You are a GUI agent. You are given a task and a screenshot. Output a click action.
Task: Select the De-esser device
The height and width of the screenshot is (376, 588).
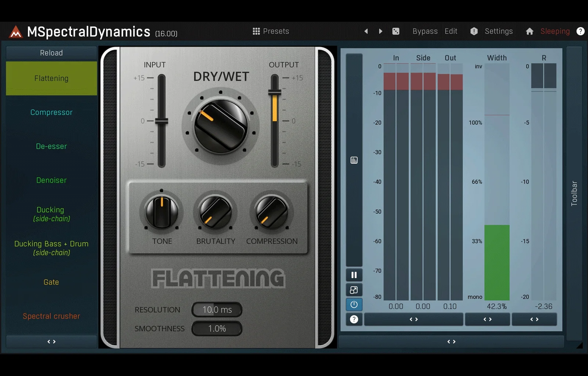click(x=51, y=146)
